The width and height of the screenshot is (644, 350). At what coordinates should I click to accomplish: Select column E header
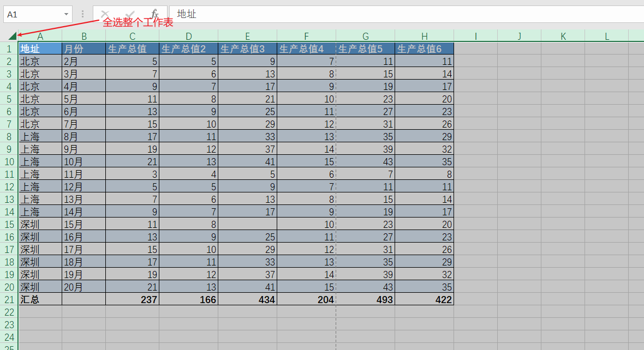point(248,36)
